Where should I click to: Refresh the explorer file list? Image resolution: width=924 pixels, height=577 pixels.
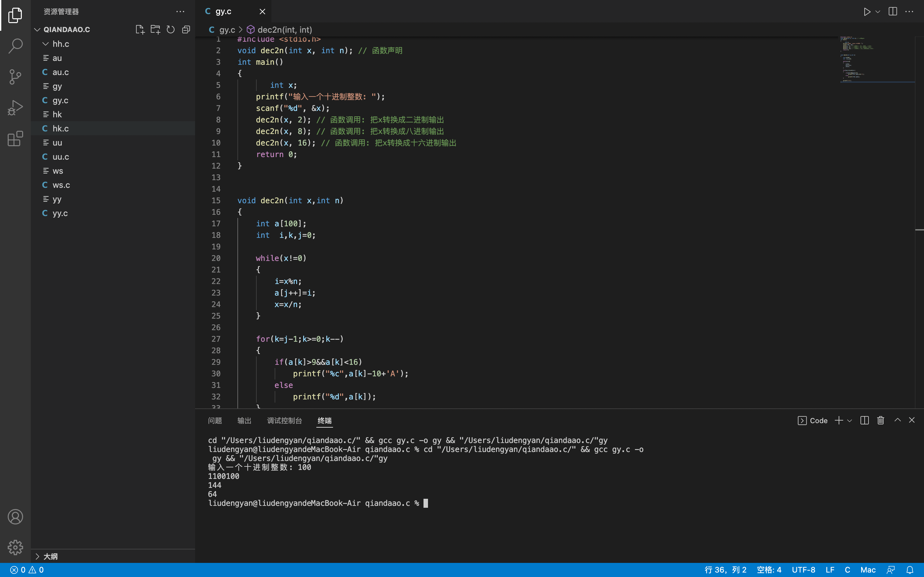point(171,30)
